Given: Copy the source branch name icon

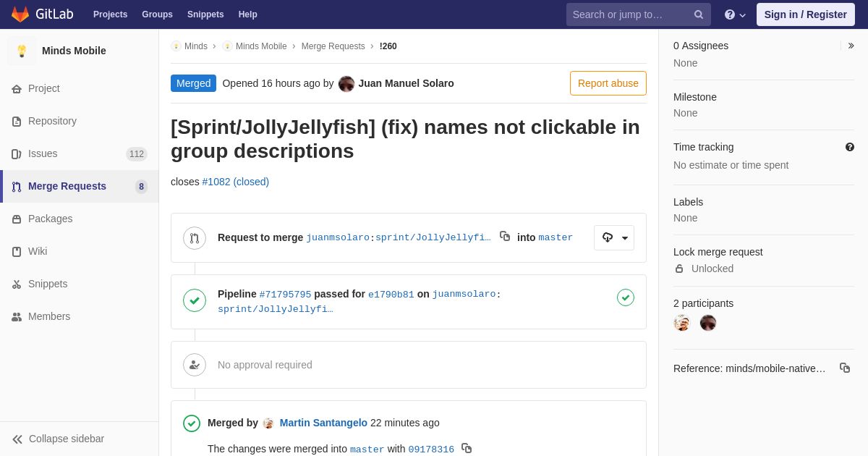Looking at the screenshot, I should tap(505, 236).
